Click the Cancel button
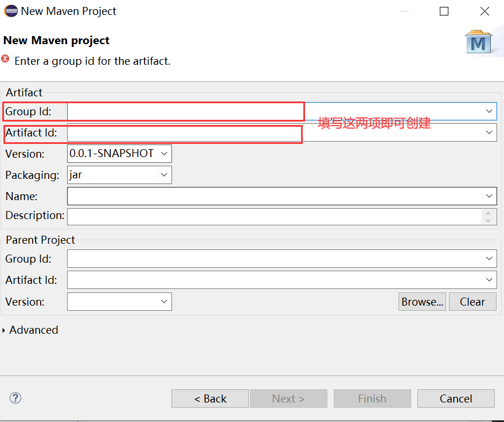Screen dimensions: 504x422 (x=456, y=398)
